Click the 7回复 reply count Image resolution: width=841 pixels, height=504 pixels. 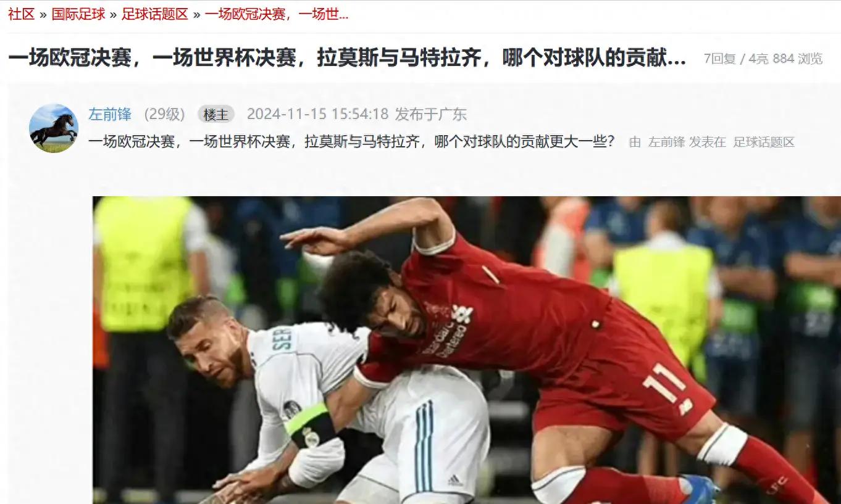pyautogui.click(x=719, y=59)
